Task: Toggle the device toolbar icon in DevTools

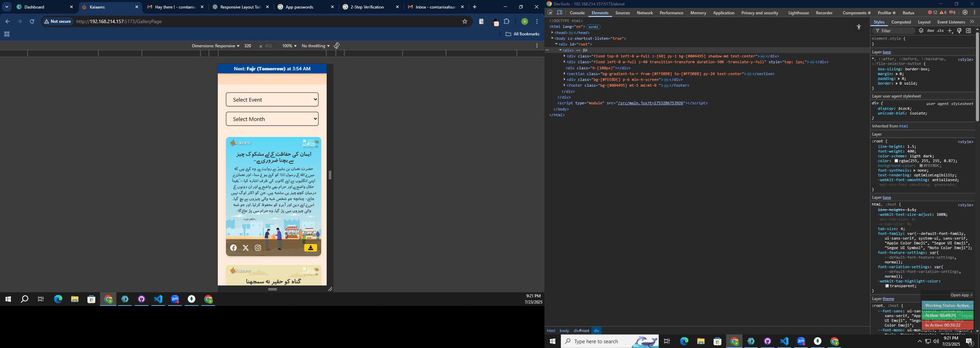Action: point(560,13)
